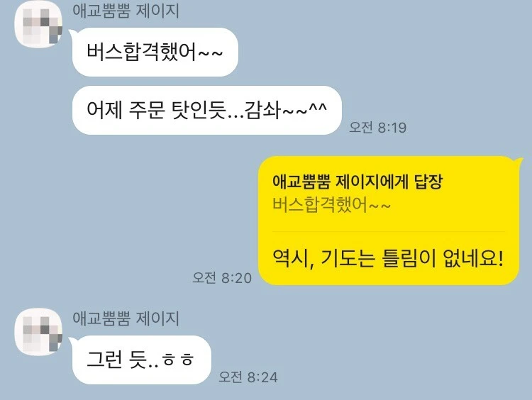
Task: Tap the sender name above the 그런 듯..ㅎㅎ message
Action: [126, 318]
